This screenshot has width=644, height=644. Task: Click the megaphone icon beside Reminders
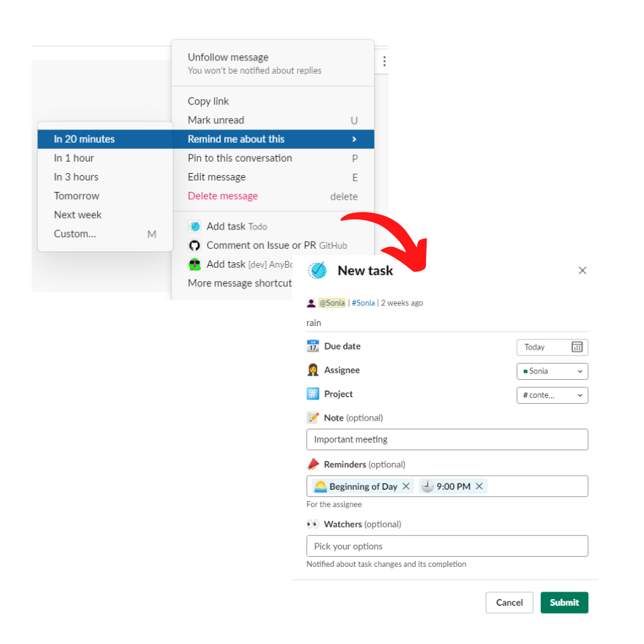click(x=313, y=464)
